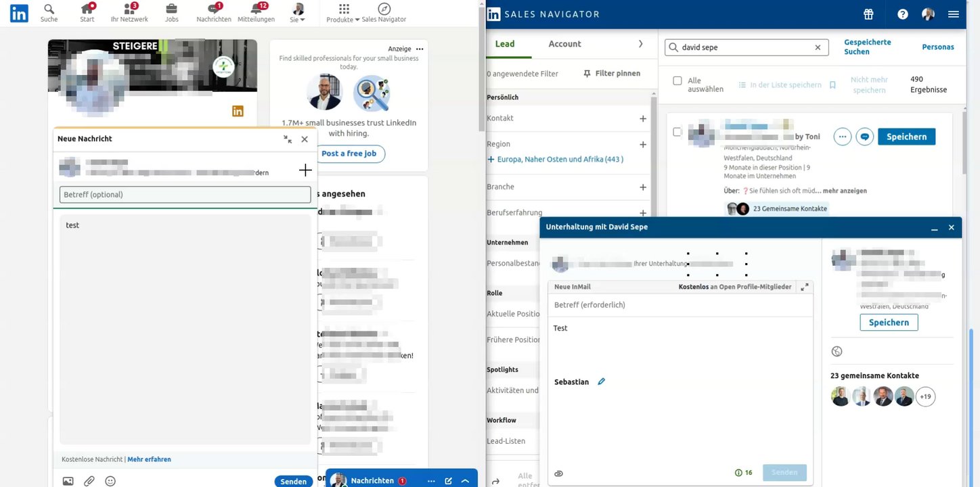Open the Produkte apps grid menu

click(x=344, y=13)
